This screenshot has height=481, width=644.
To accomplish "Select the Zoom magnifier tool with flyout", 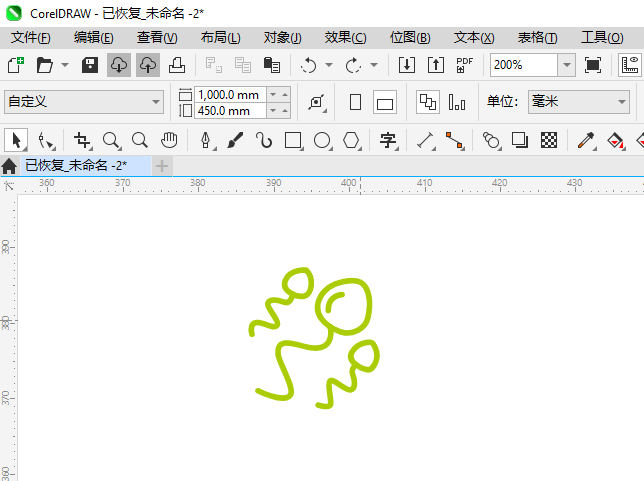I will coord(112,140).
